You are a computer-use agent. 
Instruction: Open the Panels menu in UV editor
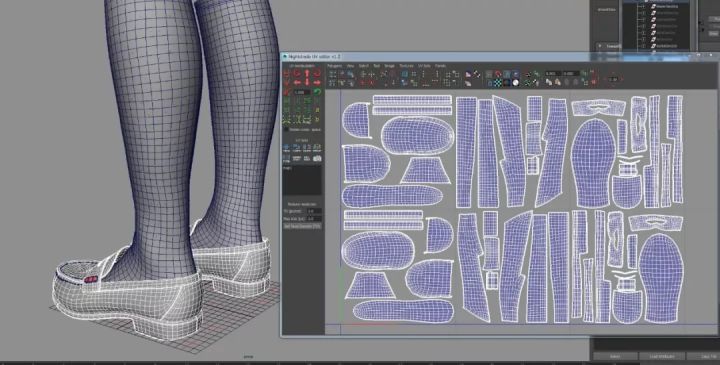pos(440,66)
